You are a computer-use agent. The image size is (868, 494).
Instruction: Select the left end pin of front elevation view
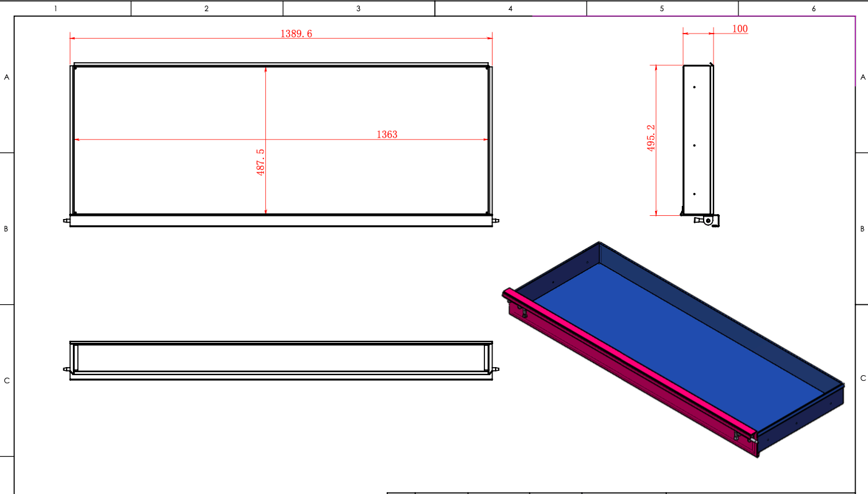pos(67,369)
